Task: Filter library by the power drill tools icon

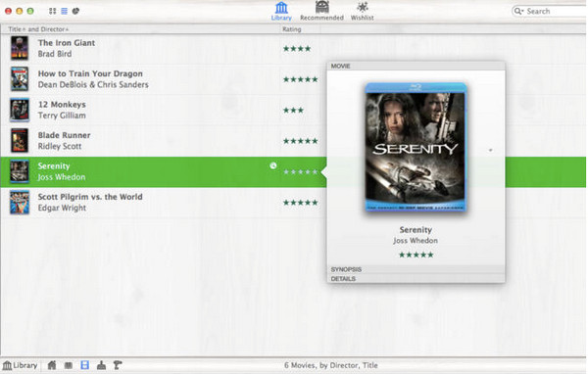Action: pos(118,365)
